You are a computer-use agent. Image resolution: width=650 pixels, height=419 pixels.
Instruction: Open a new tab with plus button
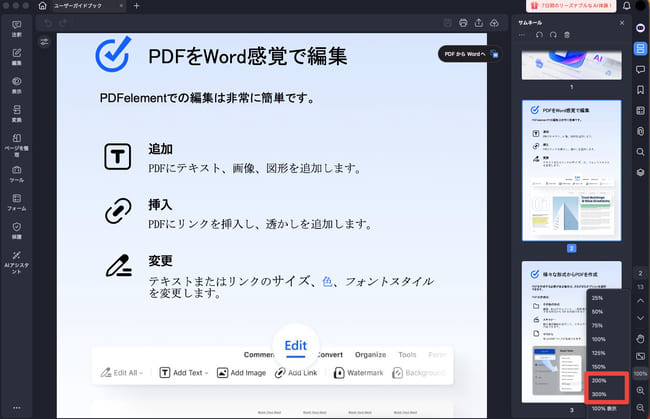[x=136, y=6]
